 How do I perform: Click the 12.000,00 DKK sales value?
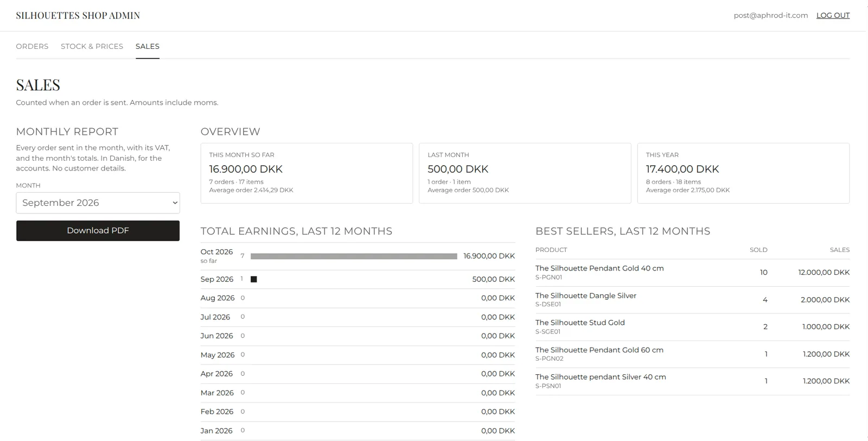(x=824, y=273)
